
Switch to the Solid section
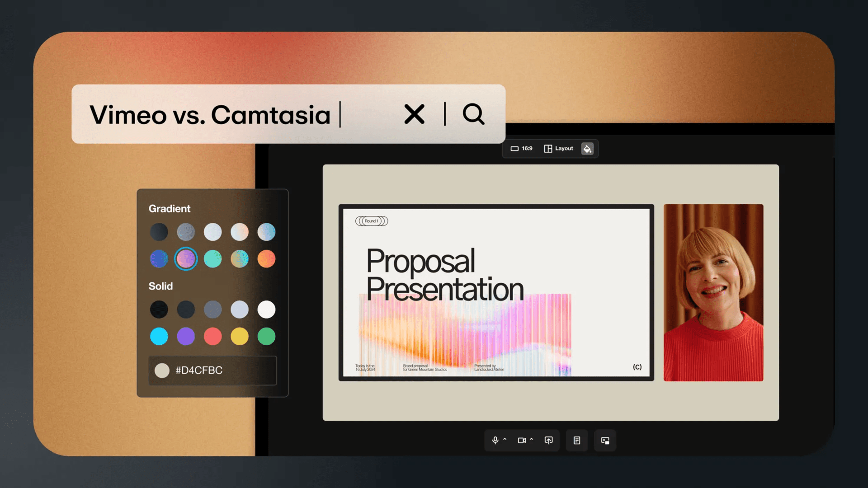160,286
